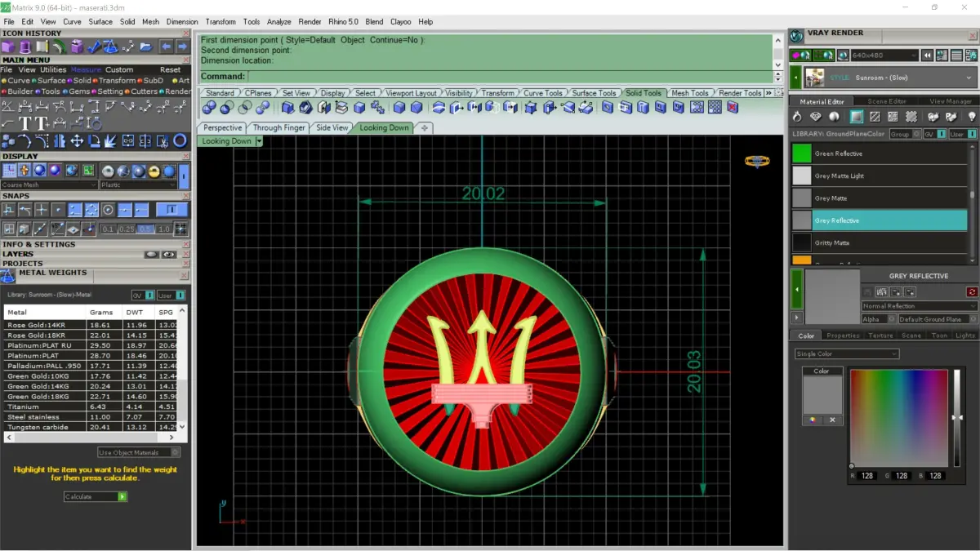Open Utilities in the main menu panel
Viewport: 980px width, 551px height.
click(x=53, y=70)
